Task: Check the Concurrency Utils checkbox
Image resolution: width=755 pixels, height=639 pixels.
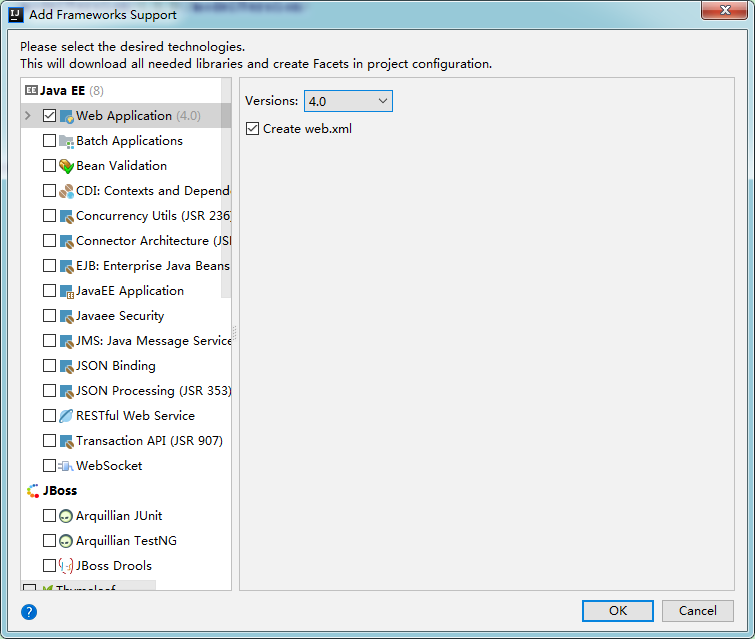Action: click(x=49, y=216)
